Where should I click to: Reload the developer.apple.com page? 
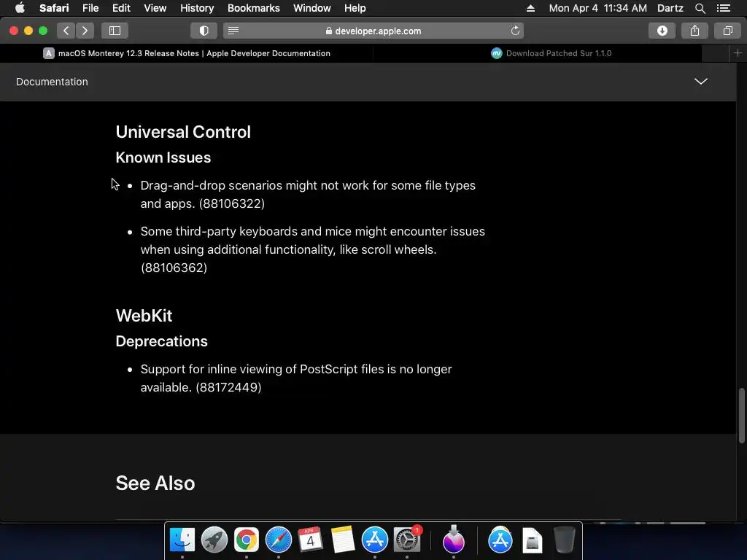[515, 31]
